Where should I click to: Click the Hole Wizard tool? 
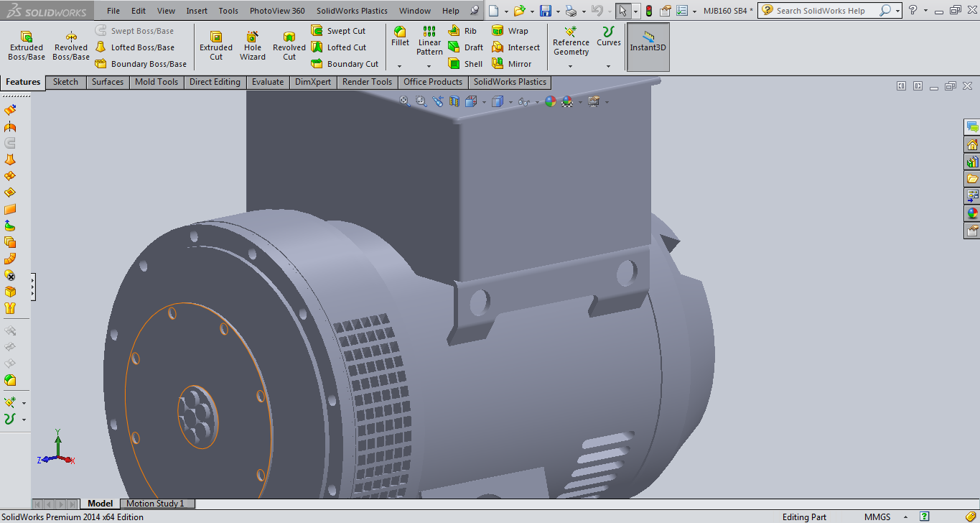coord(253,46)
